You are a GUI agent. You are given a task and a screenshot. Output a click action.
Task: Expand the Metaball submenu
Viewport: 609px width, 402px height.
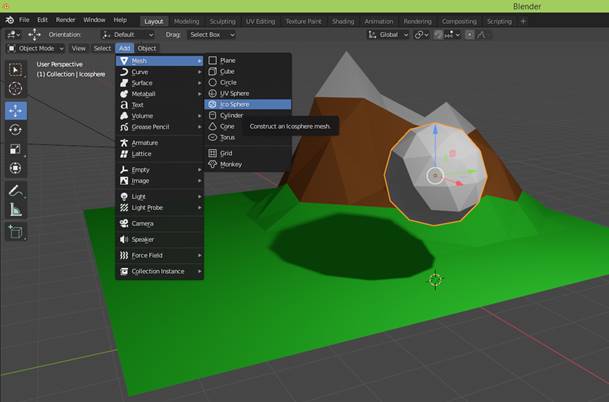point(160,94)
